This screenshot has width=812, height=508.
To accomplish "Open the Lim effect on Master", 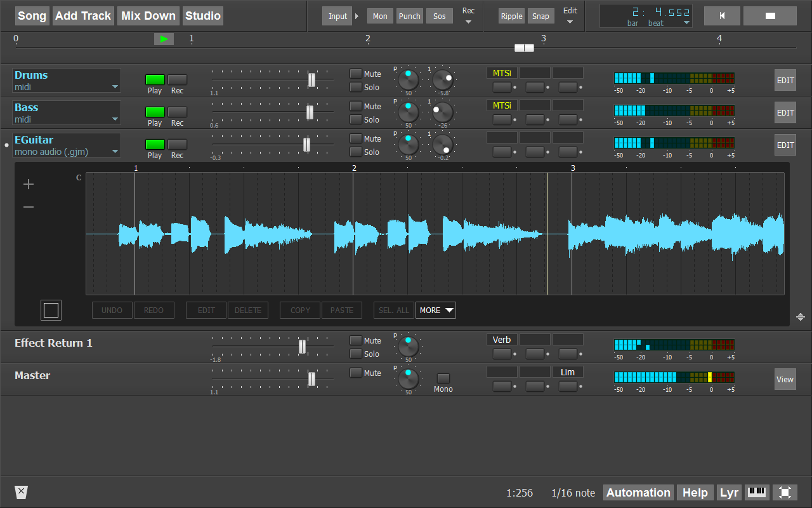I will pyautogui.click(x=568, y=371).
